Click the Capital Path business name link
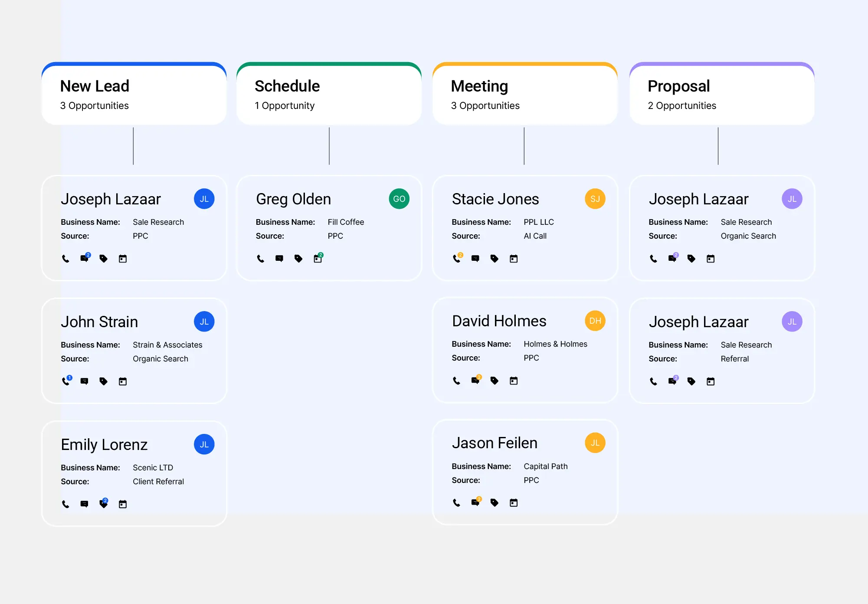Viewport: 868px width, 604px height. [x=545, y=466]
